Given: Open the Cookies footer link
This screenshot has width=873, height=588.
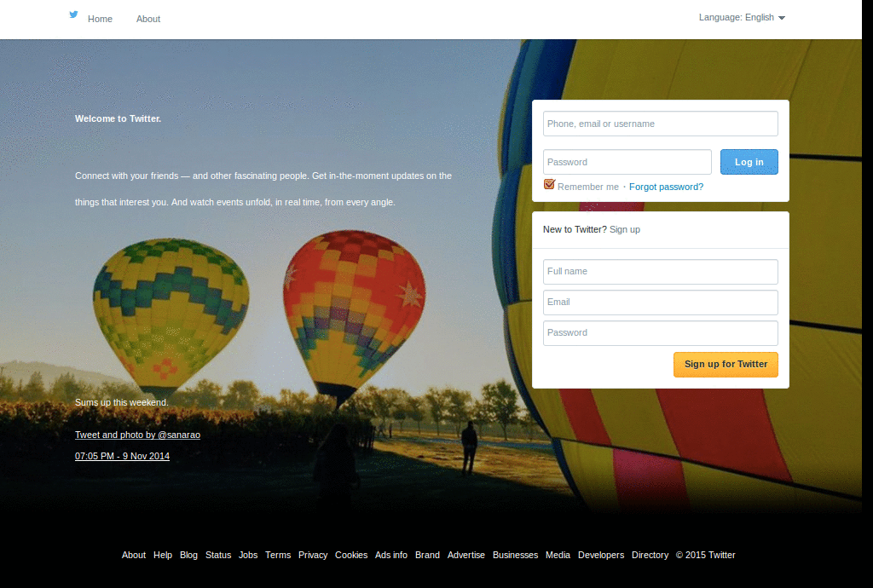Looking at the screenshot, I should click(351, 555).
